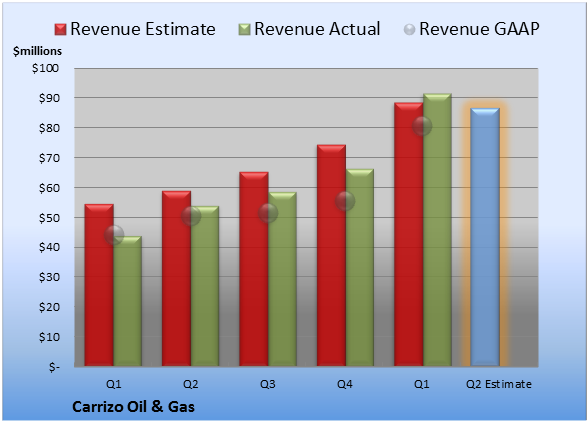The width and height of the screenshot is (588, 422).
Task: Click the '$90' axis value
Action: (x=49, y=98)
